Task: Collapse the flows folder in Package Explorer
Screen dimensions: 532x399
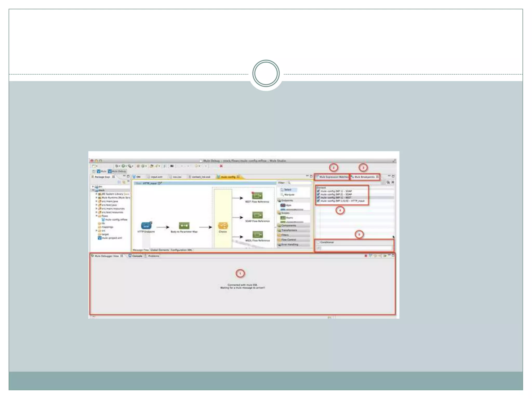Action: (96, 216)
